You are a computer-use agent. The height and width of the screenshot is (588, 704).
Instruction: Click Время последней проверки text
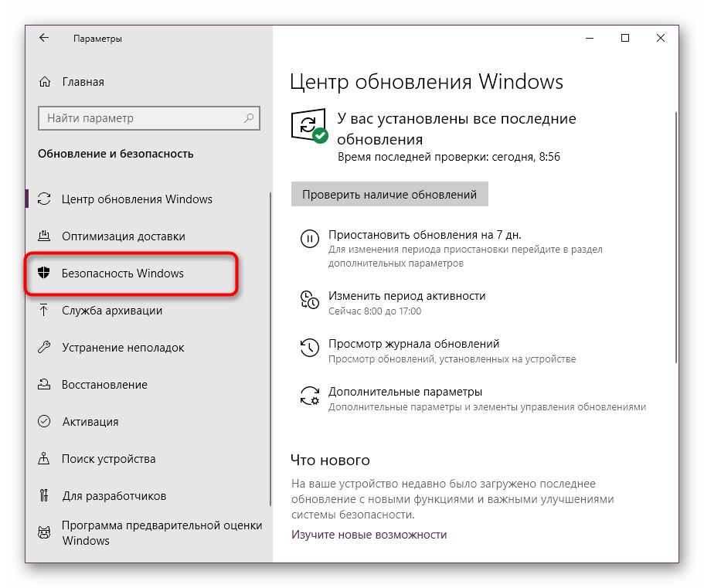448,157
